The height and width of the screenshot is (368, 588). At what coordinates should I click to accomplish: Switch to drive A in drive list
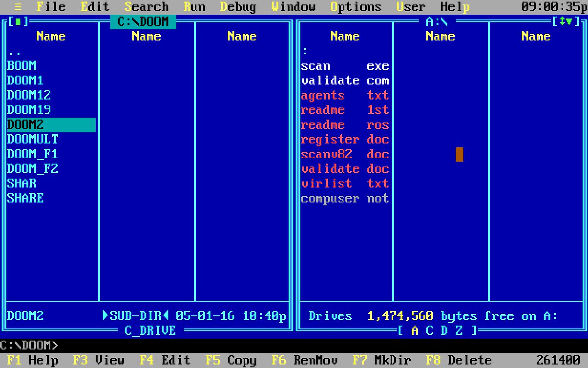415,331
